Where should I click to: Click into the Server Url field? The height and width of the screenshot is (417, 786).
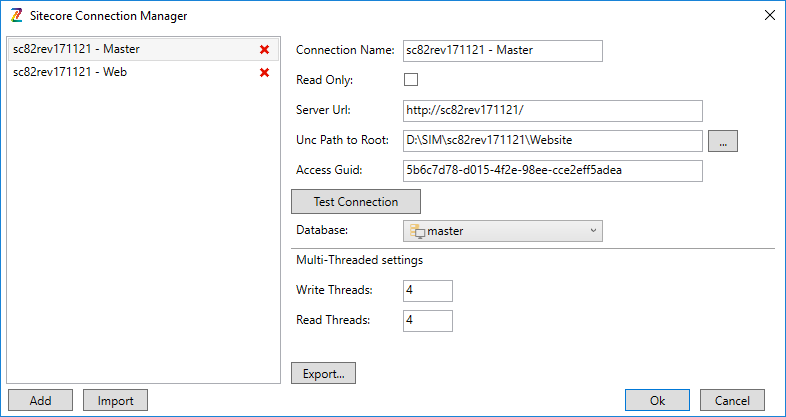(x=552, y=111)
